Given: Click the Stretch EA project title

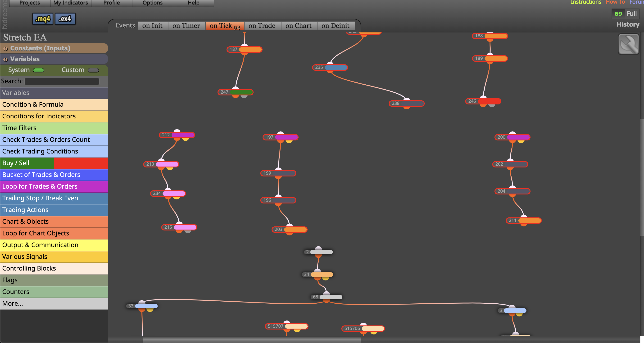Looking at the screenshot, I should tap(25, 37).
